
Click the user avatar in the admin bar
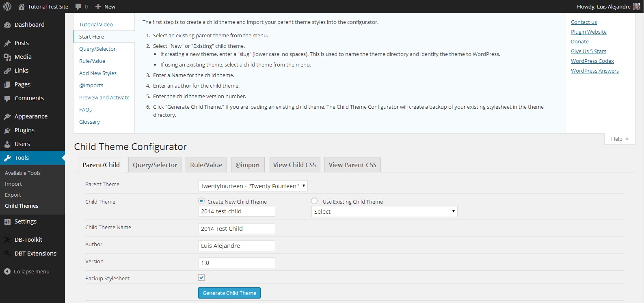point(636,6)
